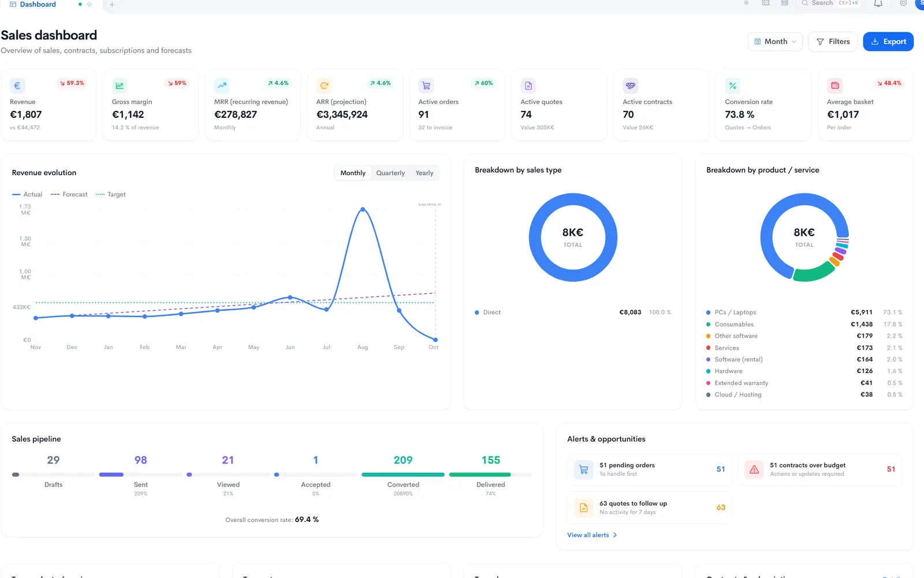Click the stacked rows icon in top bar
Viewport: 924px width, 578px height.
pyautogui.click(x=785, y=3)
